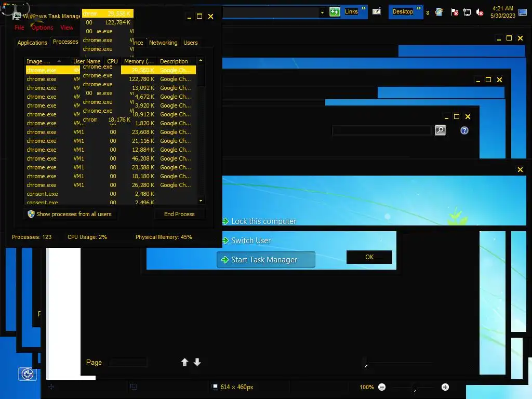
Task: Click the Processes: 123 status text
Action: tap(32, 237)
